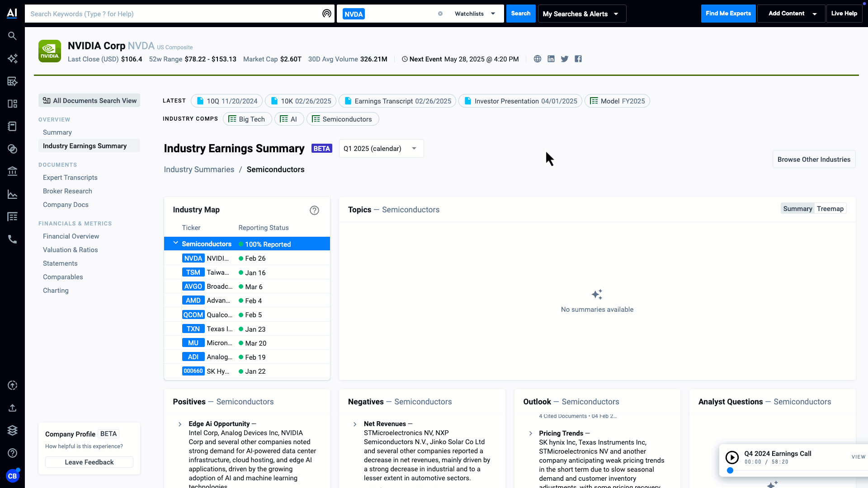The height and width of the screenshot is (488, 868).
Task: Open Financial Overview page
Action: click(71, 236)
